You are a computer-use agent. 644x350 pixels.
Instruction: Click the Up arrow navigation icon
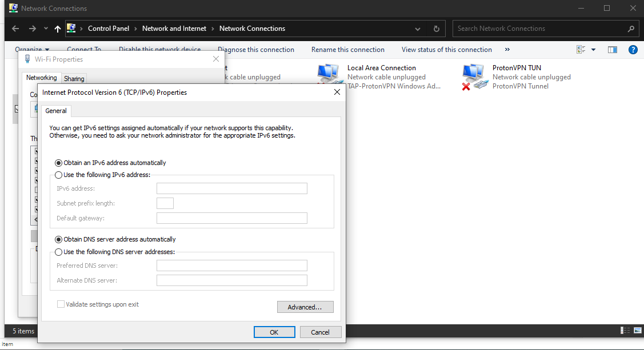coord(58,29)
